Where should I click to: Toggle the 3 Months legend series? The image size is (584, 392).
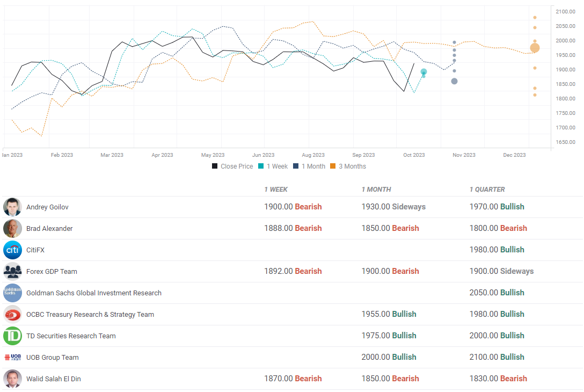[x=348, y=166]
